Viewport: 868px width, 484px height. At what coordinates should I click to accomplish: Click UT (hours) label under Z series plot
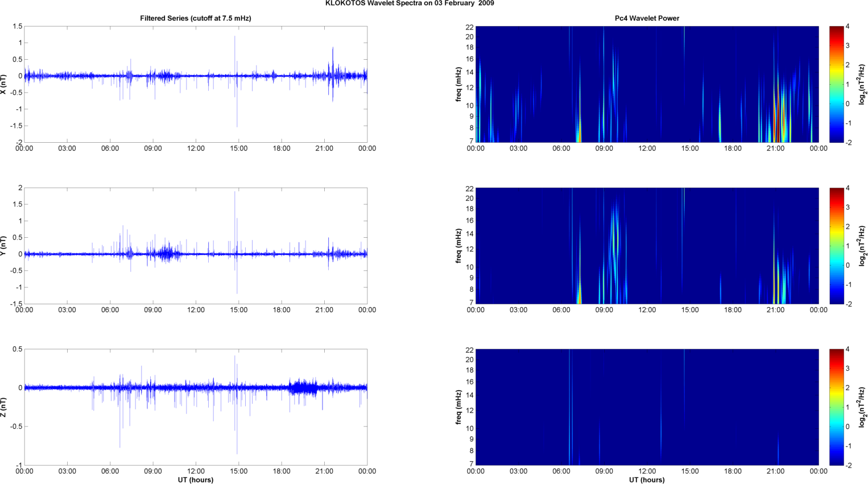(x=195, y=479)
